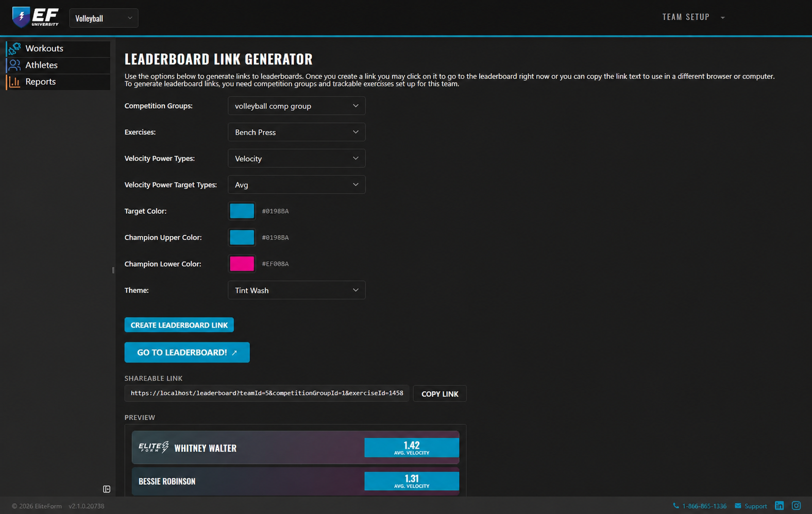Click the Bessie Robinson preview row
Viewport: 812px width, 514px height.
[x=295, y=481]
